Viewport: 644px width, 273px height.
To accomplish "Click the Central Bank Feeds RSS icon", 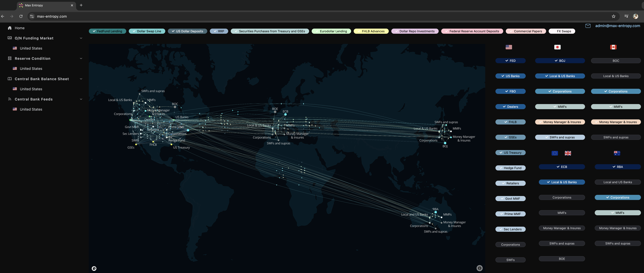I will click(10, 99).
